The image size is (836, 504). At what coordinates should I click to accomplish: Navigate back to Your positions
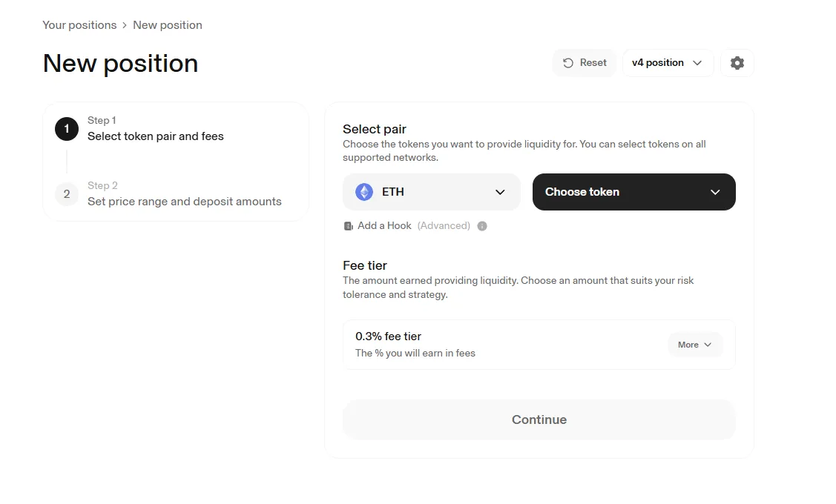(x=79, y=25)
